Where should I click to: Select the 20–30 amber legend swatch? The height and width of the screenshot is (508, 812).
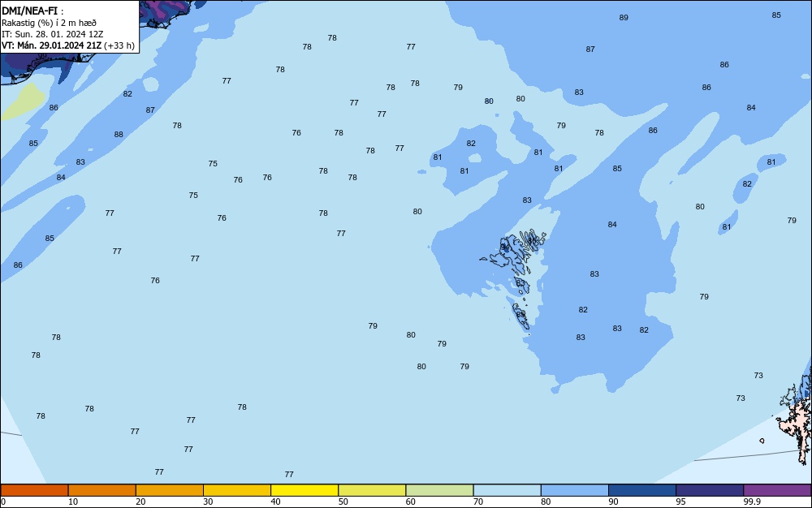[170, 490]
